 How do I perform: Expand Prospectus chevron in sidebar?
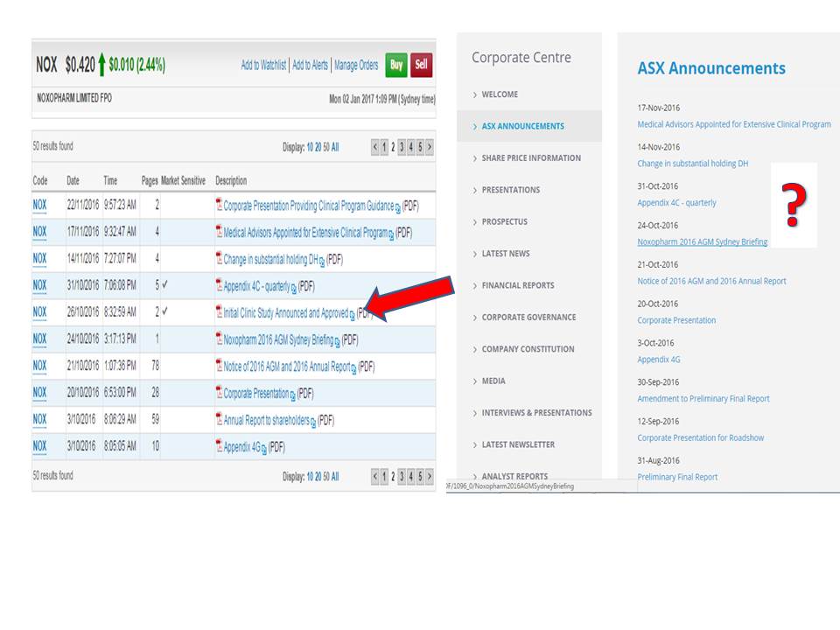474,222
